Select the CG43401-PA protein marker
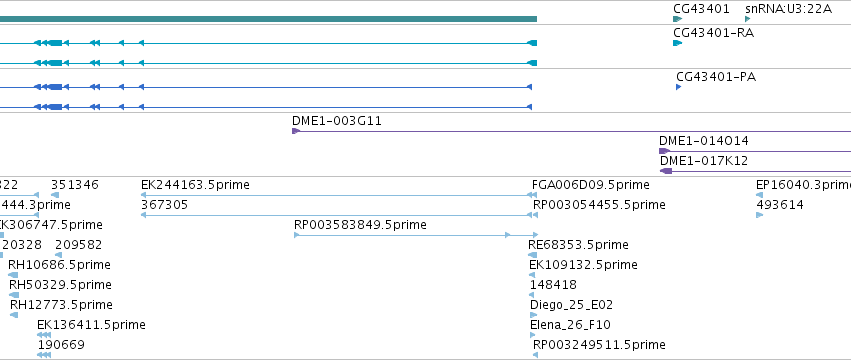Screen dimensions: 851x360 click(678, 87)
